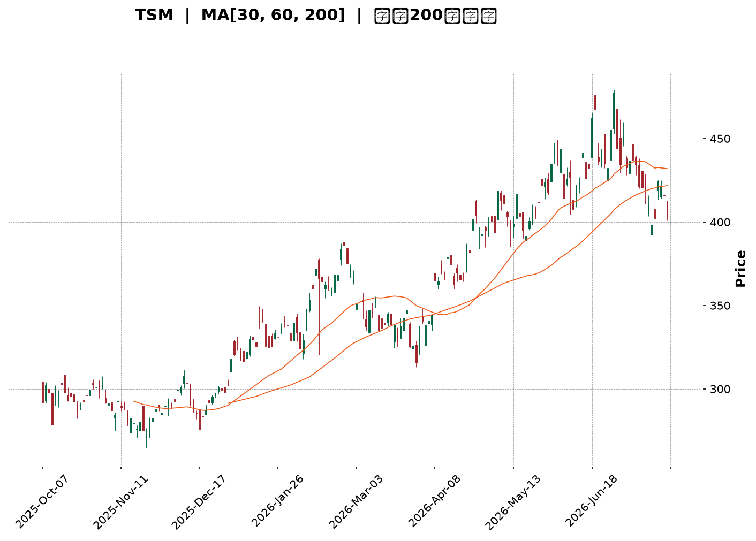Click the 400 price axis label
Image resolution: width=756 pixels, height=541 pixels.
point(721,223)
